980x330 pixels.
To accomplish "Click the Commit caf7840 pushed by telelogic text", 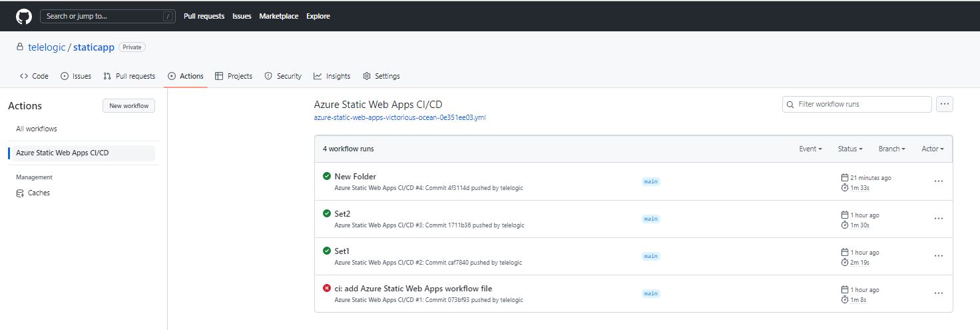I will [473, 263].
